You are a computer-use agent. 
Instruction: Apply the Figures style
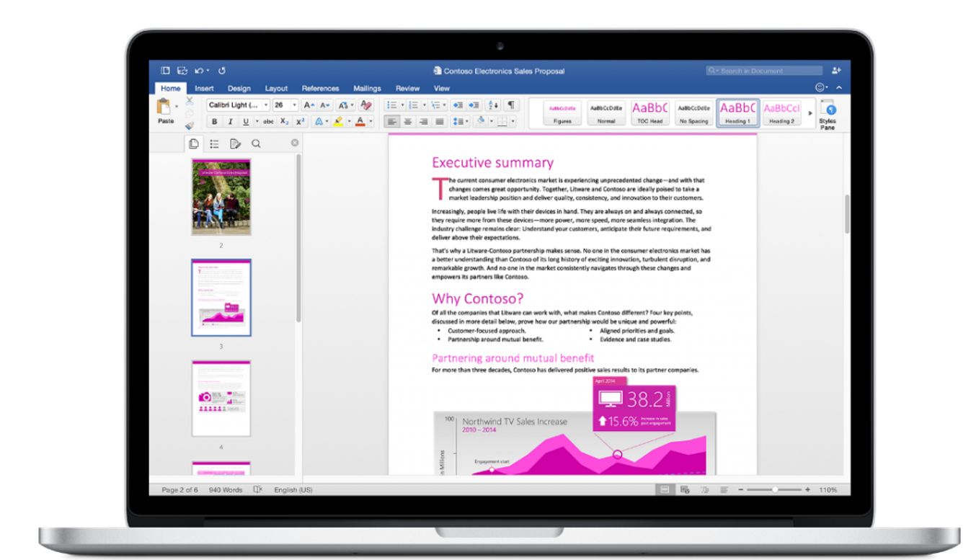click(562, 113)
